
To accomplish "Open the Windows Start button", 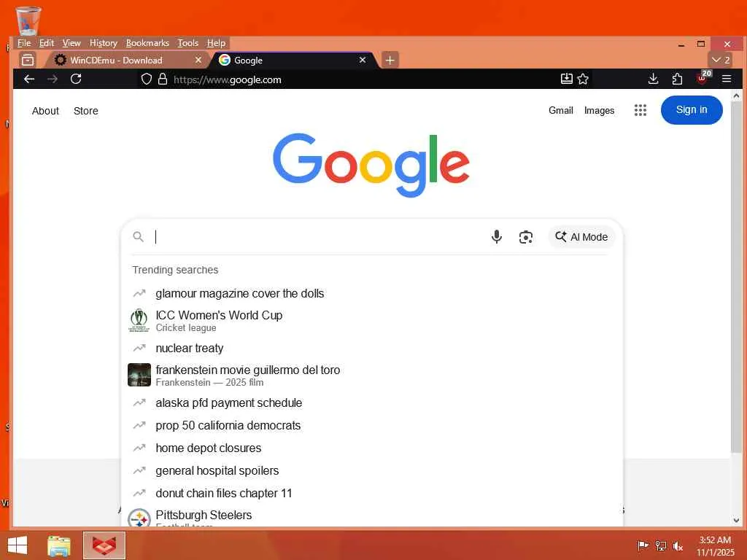I will click(x=18, y=545).
